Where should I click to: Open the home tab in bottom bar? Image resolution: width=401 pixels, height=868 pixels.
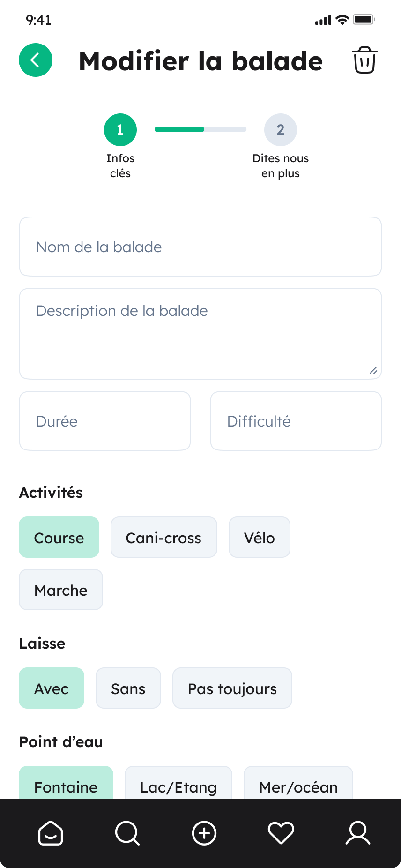(x=51, y=833)
